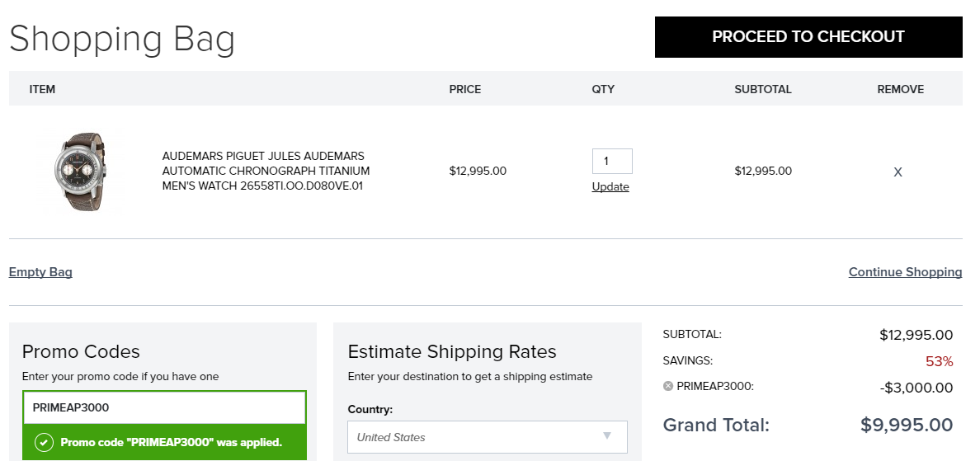Click the Proceed to Checkout button
Viewport: 980px width, 461px height.
tap(808, 37)
